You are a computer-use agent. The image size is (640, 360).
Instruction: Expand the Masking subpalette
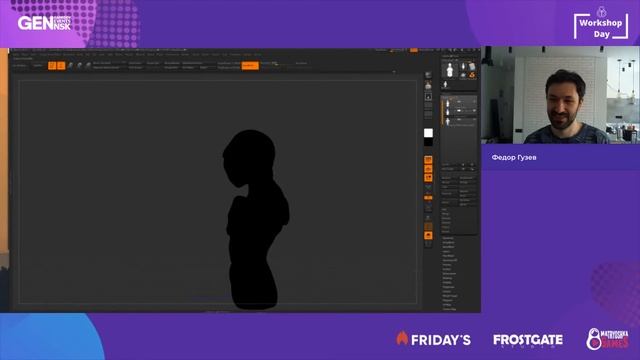(448, 278)
